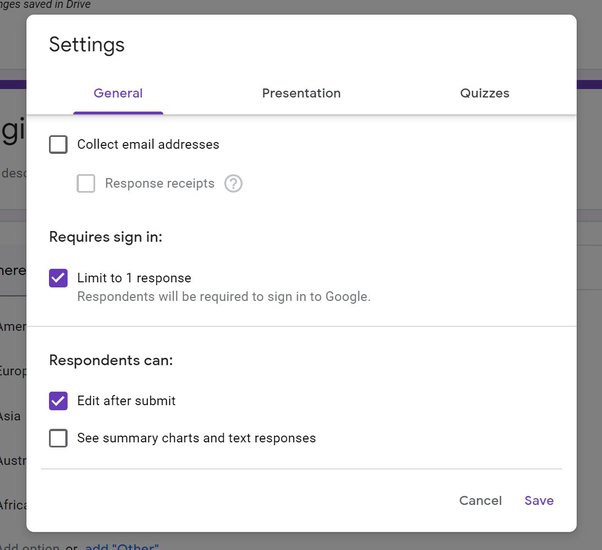The width and height of the screenshot is (602, 550).
Task: Uncheck the Limit to 1 response box
Action: 59,278
